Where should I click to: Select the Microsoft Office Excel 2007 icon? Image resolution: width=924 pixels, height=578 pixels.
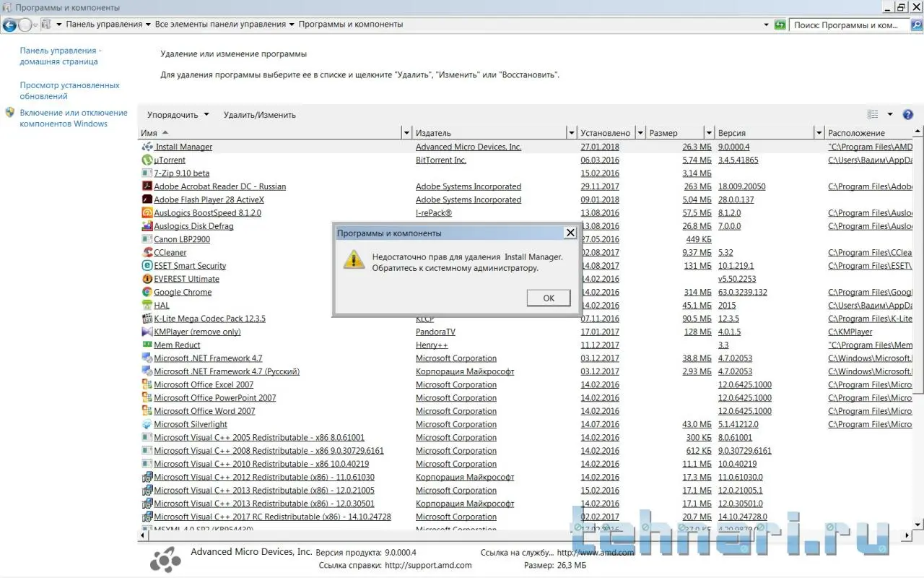click(x=147, y=384)
